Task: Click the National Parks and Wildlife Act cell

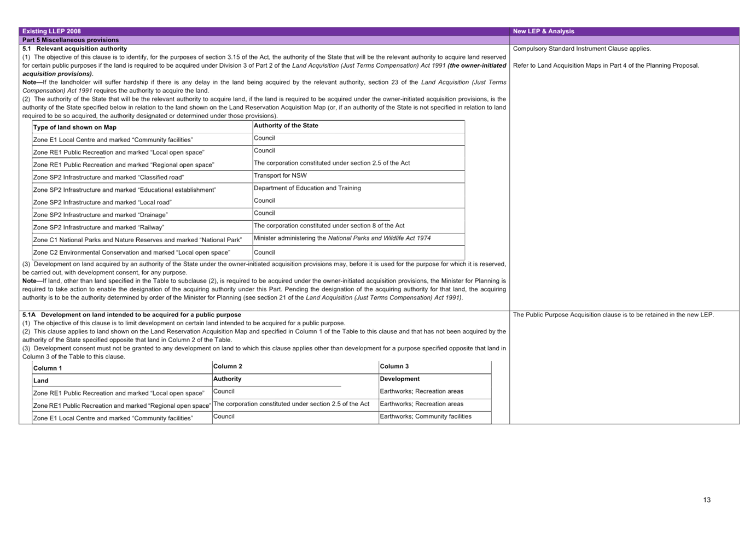Action: coord(342,238)
